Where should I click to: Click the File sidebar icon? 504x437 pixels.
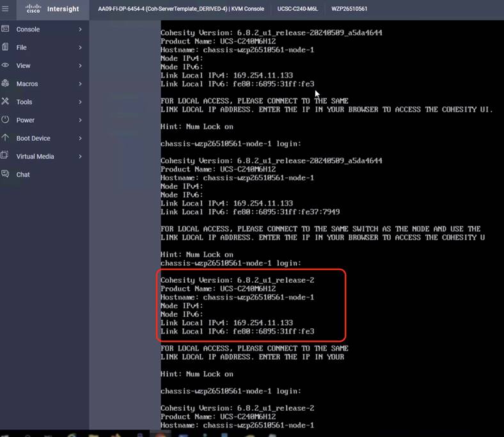coord(5,47)
